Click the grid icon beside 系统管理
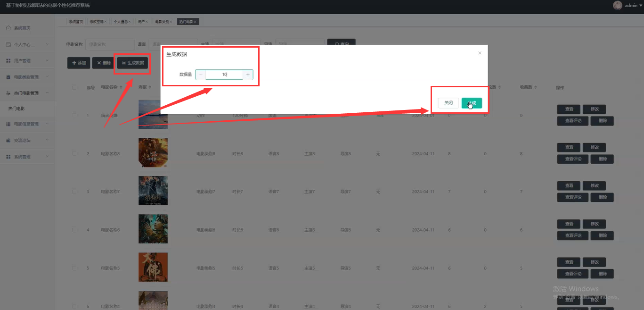This screenshot has height=310, width=644. [8, 157]
